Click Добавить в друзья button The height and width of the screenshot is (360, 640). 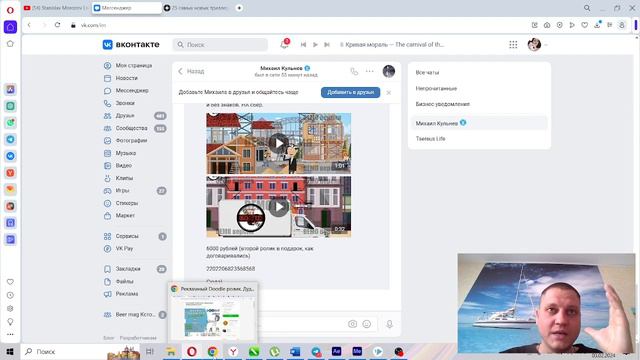[x=351, y=92]
